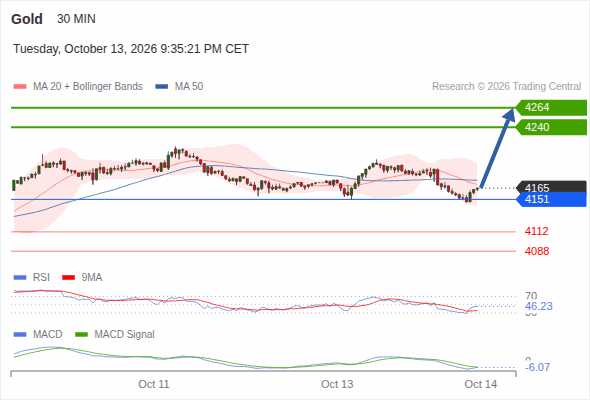Click the Oct 13 date axis label

pyautogui.click(x=337, y=384)
